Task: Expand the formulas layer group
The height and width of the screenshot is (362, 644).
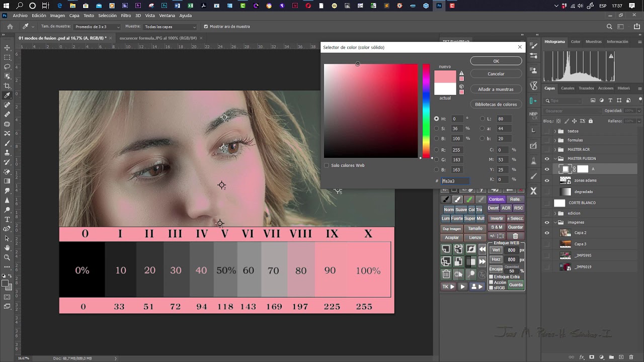Action: [555, 140]
